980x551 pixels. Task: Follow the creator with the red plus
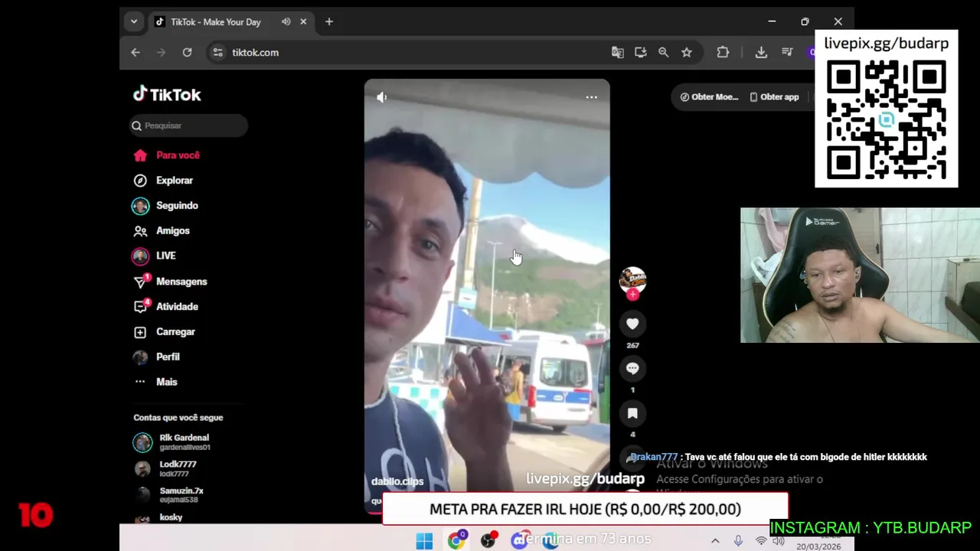tap(632, 295)
